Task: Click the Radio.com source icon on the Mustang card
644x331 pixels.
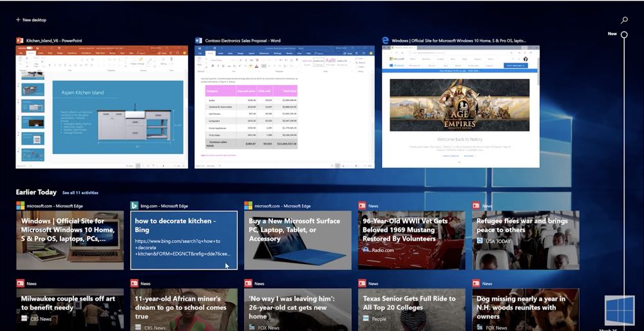Action: point(366,250)
